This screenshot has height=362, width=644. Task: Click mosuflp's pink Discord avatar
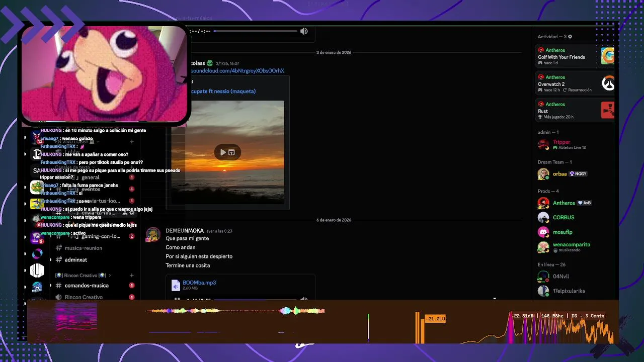click(x=543, y=232)
